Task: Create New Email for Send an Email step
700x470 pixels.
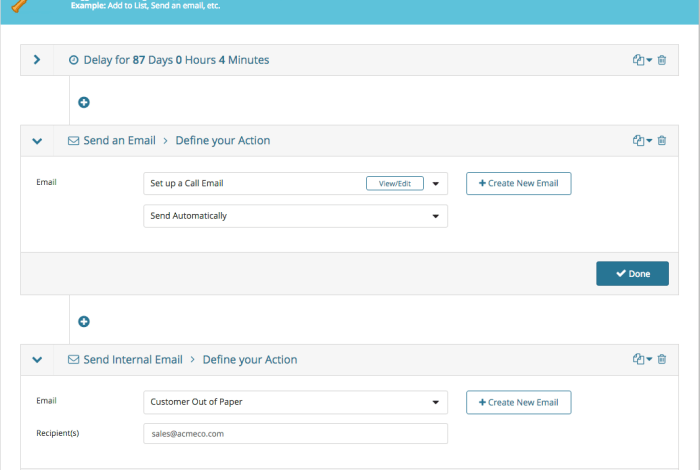Action: pos(519,183)
